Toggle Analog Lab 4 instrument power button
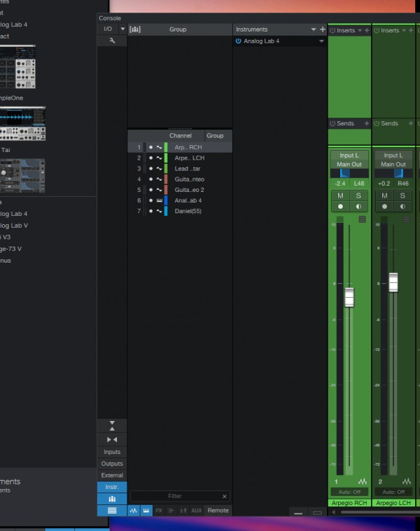The width and height of the screenshot is (420, 531). pos(238,41)
